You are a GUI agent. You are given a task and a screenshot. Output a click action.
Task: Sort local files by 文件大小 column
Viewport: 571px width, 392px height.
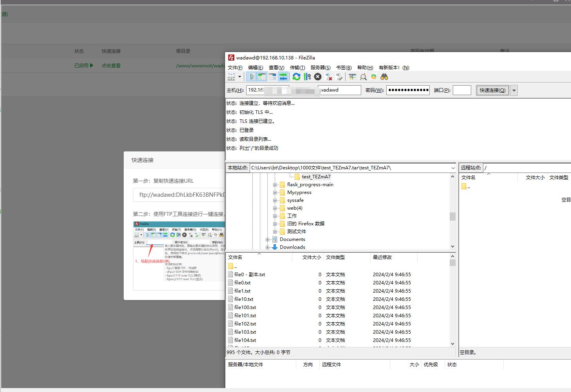tap(308, 257)
